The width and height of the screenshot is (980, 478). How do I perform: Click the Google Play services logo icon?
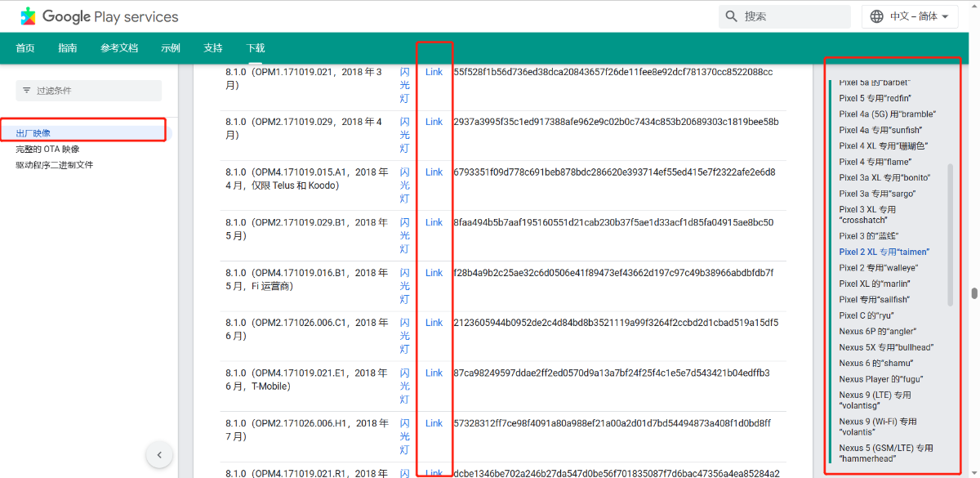point(29,16)
